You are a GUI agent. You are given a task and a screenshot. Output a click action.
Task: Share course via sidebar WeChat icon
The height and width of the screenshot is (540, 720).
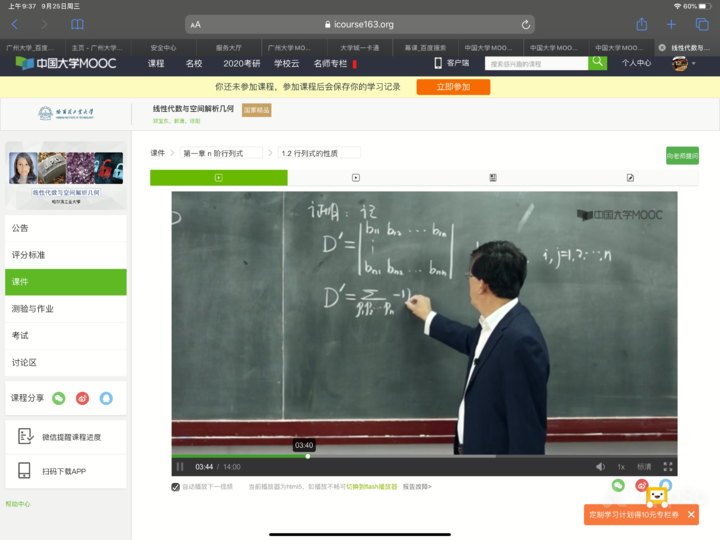59,398
